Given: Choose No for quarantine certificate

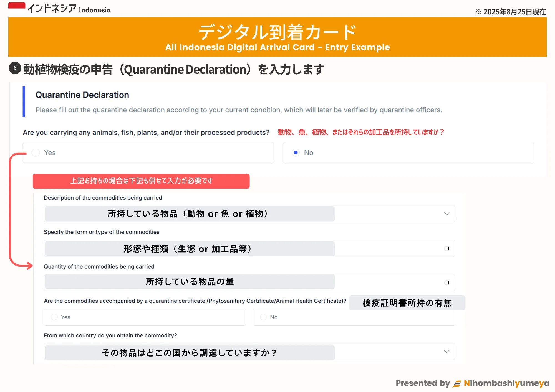Looking at the screenshot, I should click(x=263, y=317).
